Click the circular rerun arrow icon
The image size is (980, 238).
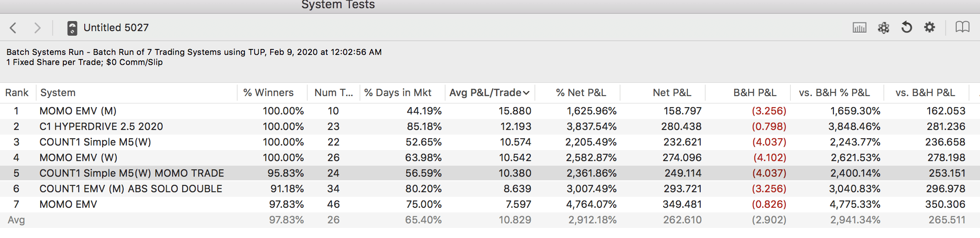pos(906,27)
